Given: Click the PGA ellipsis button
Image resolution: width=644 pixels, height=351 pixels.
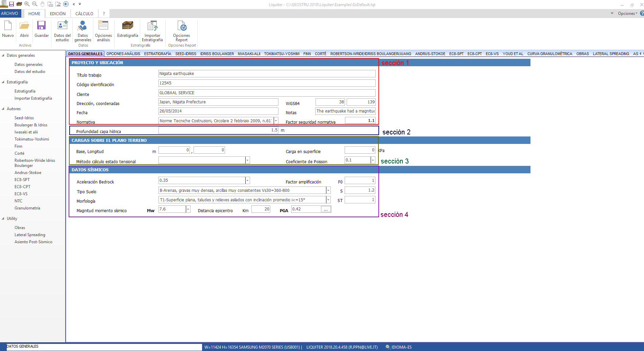Looking at the screenshot, I should 326,209.
